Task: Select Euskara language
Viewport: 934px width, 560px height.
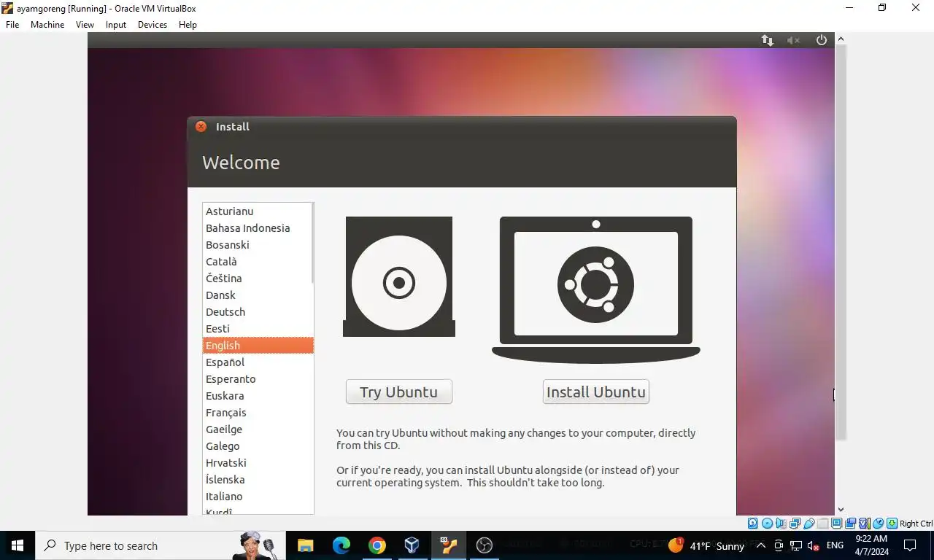Action: click(x=257, y=395)
